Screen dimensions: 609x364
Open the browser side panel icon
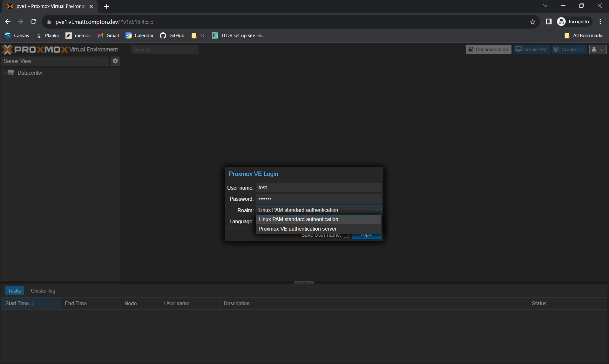[549, 22]
